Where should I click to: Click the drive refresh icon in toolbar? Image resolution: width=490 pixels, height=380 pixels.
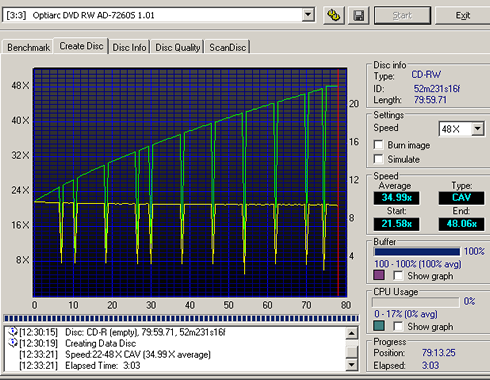334,15
